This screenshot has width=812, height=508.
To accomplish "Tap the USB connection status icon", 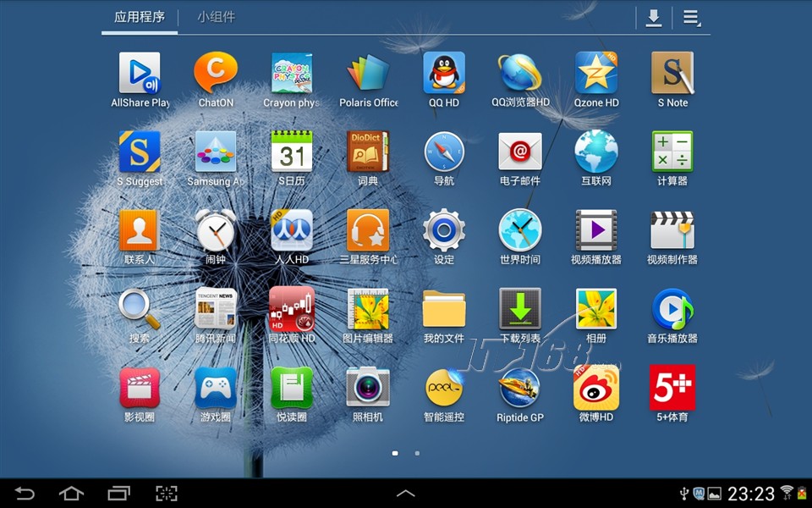I will coord(684,493).
